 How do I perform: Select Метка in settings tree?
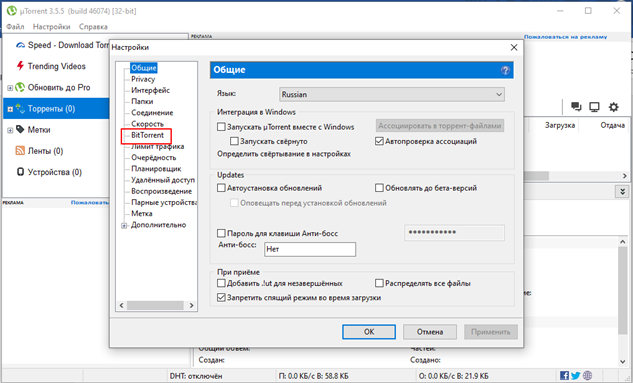click(x=142, y=213)
